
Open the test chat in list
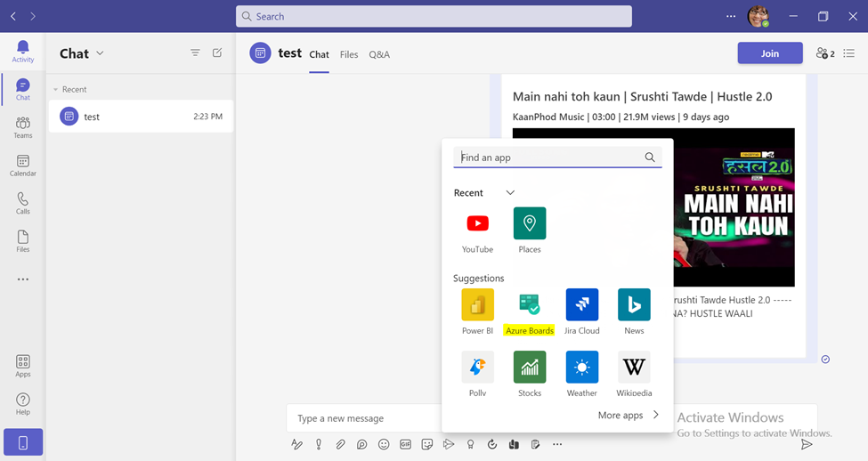pyautogui.click(x=141, y=117)
